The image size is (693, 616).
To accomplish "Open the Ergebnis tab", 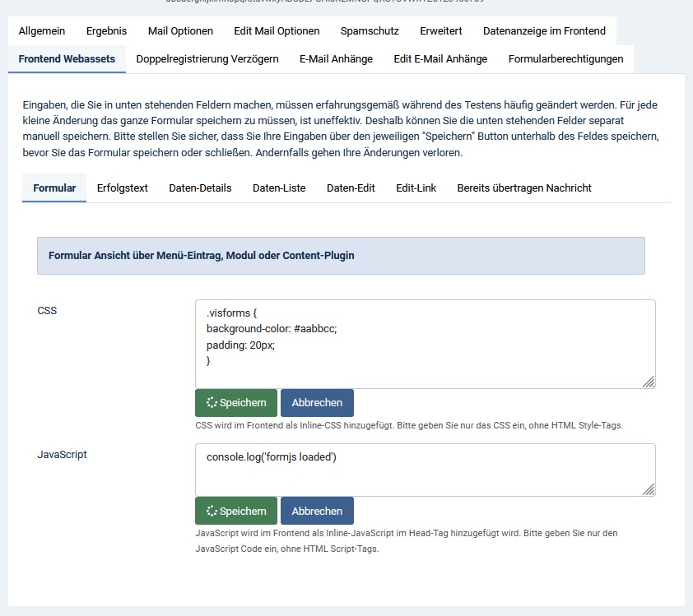I will [x=106, y=30].
